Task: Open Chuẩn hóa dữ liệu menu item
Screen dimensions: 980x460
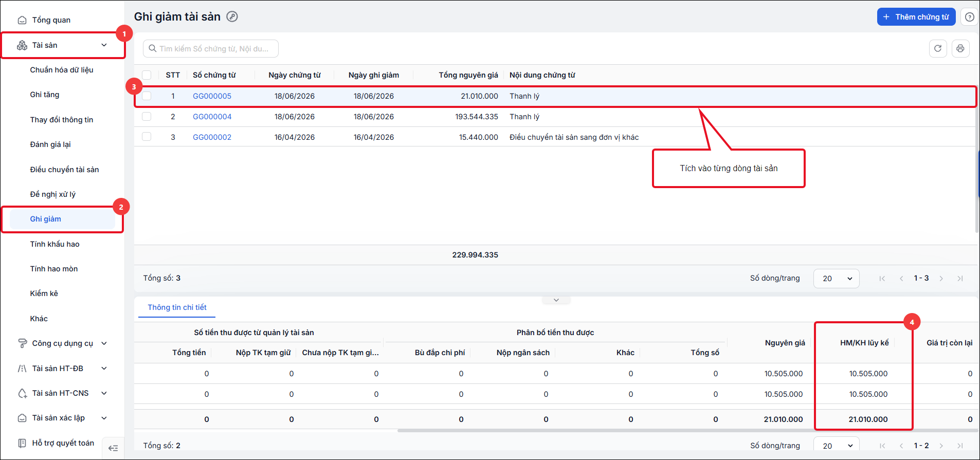Action: tap(62, 70)
